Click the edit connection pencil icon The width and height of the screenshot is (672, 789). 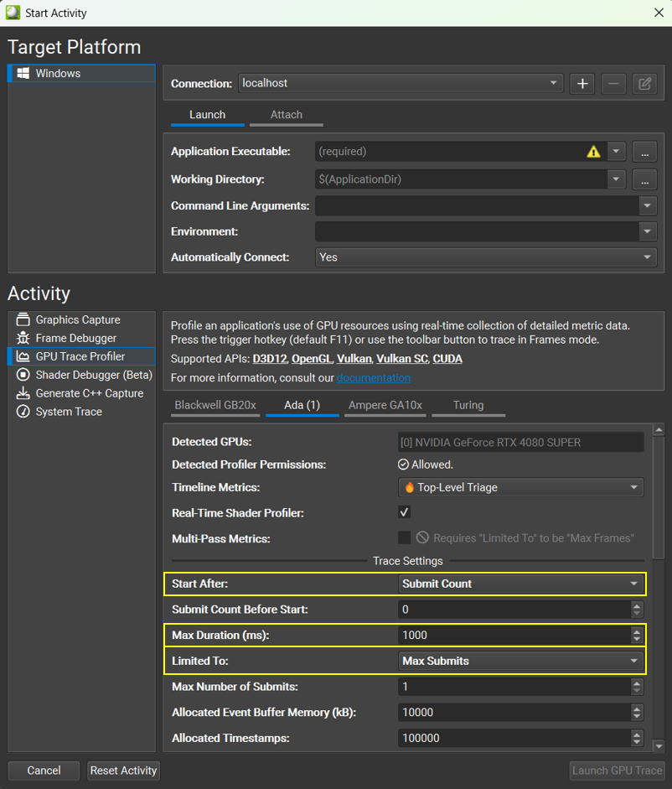644,84
